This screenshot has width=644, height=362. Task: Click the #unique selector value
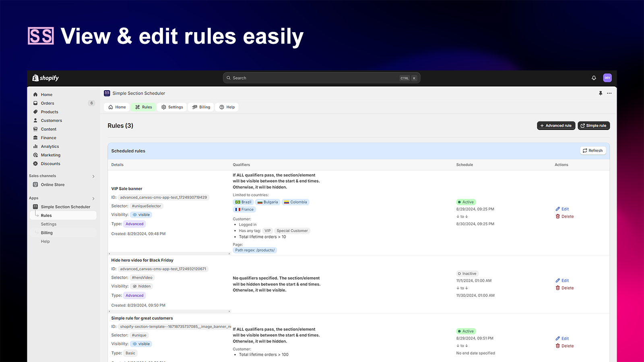(139, 335)
